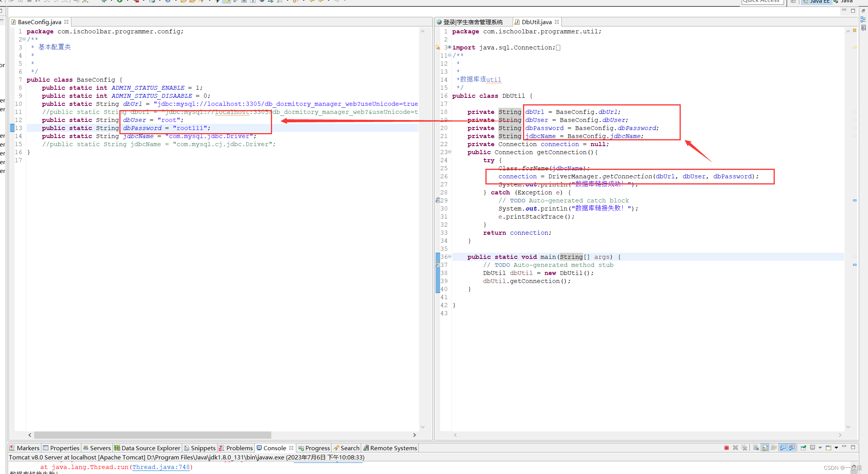The width and height of the screenshot is (868, 474).
Task: Open the Data Source Explorer view
Action: (150, 448)
